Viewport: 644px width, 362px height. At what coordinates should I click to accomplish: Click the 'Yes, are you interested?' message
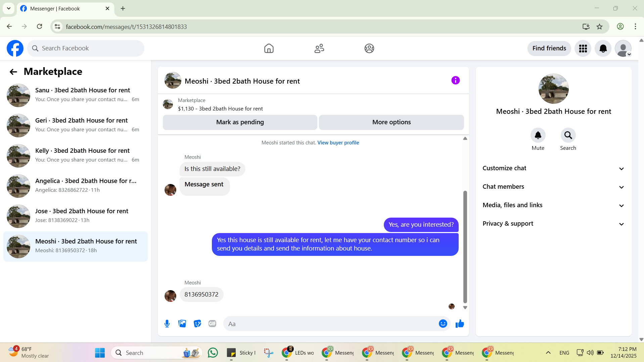pos(421,225)
